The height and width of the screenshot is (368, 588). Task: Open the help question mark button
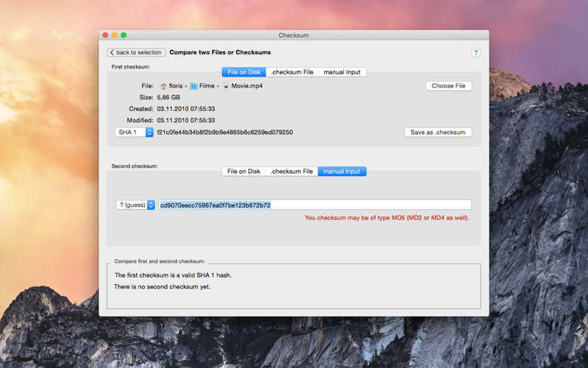[476, 52]
